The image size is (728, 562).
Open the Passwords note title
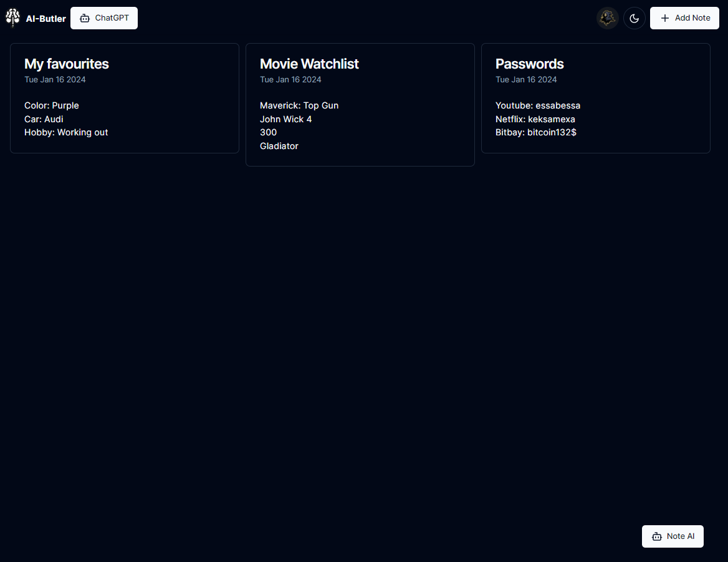click(x=529, y=64)
